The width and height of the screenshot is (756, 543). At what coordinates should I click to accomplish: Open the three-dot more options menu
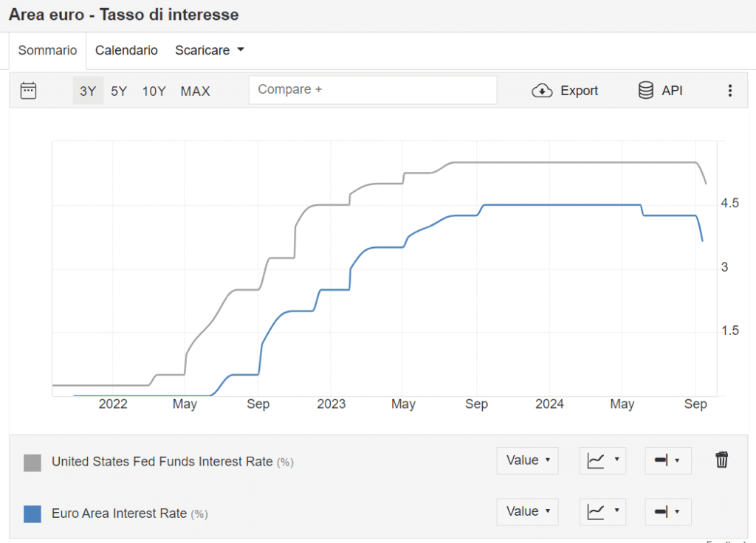point(729,91)
